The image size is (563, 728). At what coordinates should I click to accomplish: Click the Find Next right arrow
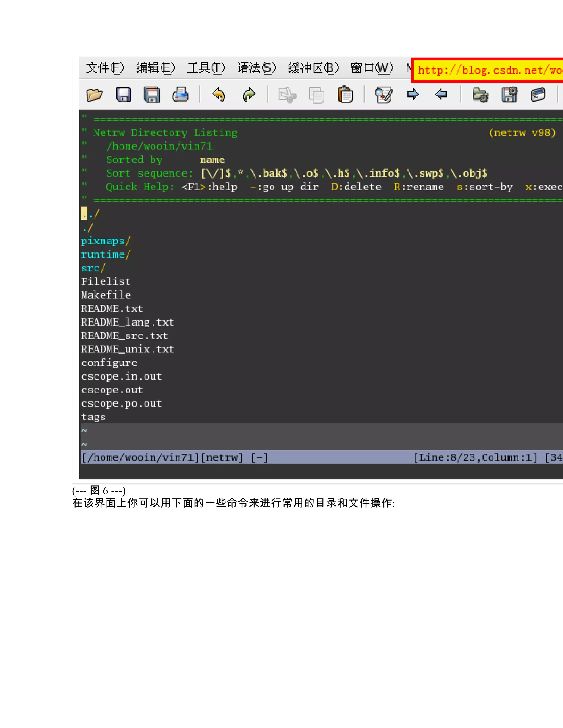click(x=413, y=94)
